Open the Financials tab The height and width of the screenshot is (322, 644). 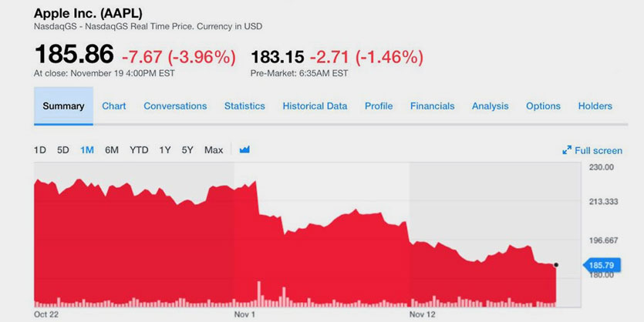pos(432,106)
